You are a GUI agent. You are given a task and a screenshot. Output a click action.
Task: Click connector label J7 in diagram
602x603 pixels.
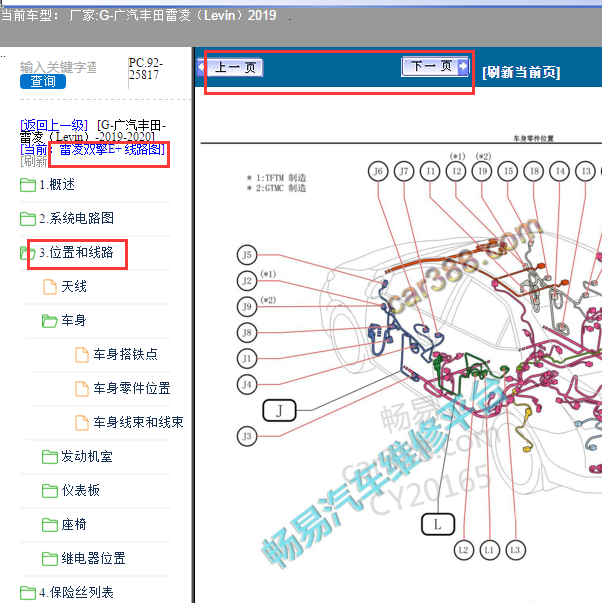(404, 171)
